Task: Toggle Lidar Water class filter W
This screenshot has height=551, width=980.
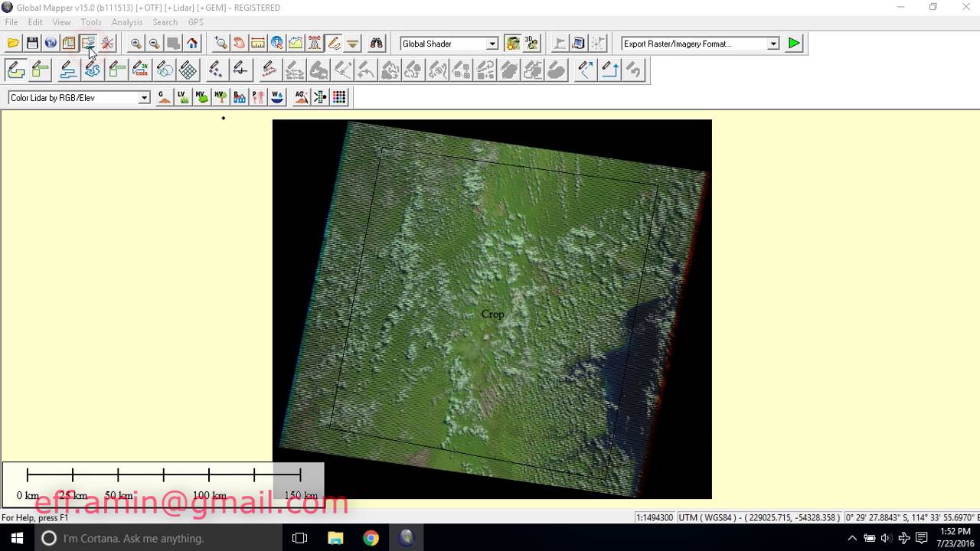Action: pyautogui.click(x=276, y=97)
